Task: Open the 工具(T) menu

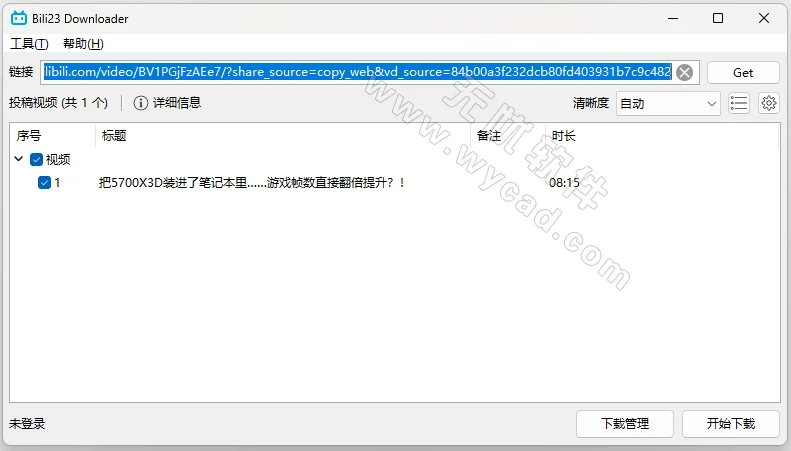Action: tap(29, 44)
